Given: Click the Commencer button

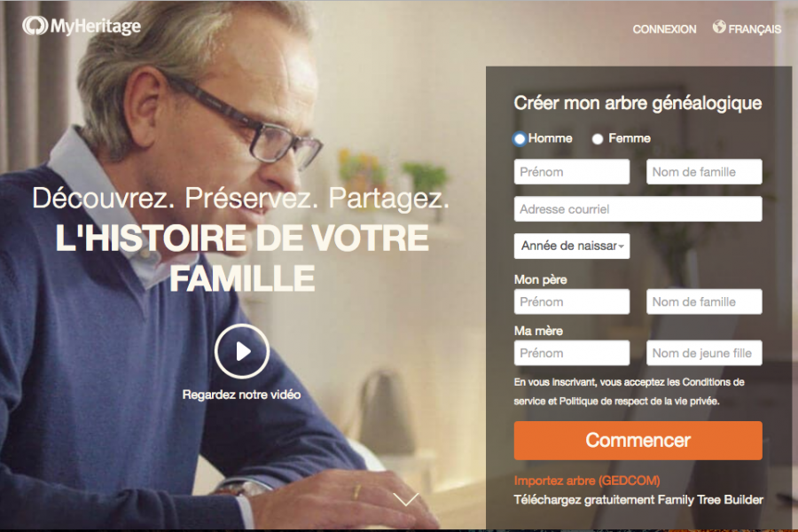Looking at the screenshot, I should tap(638, 441).
